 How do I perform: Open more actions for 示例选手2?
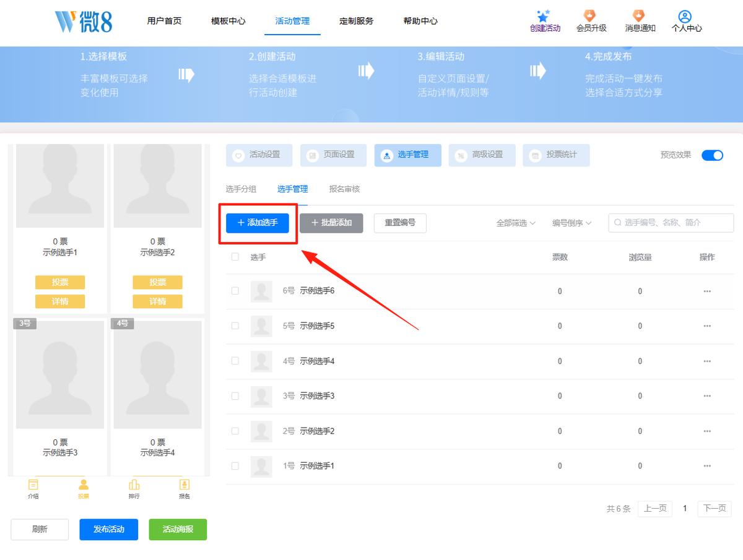pyautogui.click(x=707, y=431)
